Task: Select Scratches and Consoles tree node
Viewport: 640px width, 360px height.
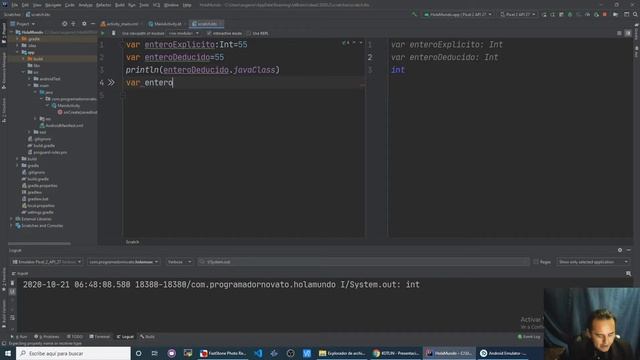Action: tap(42, 226)
